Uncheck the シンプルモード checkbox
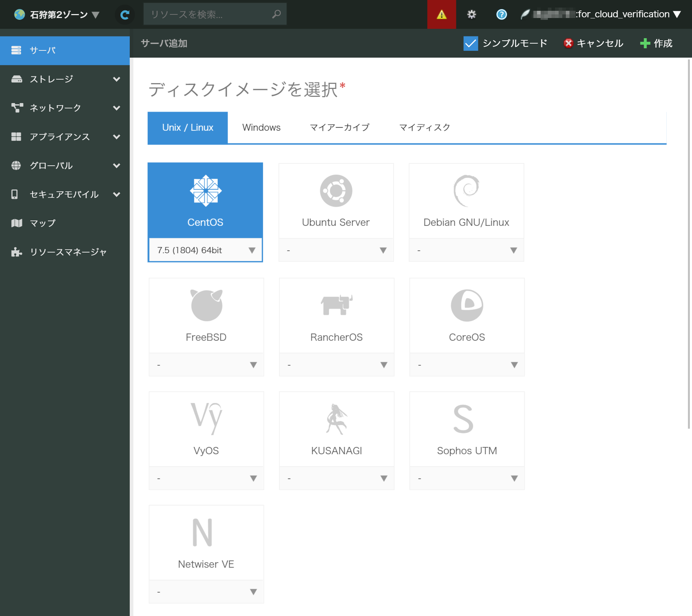This screenshot has width=692, height=616. point(470,43)
